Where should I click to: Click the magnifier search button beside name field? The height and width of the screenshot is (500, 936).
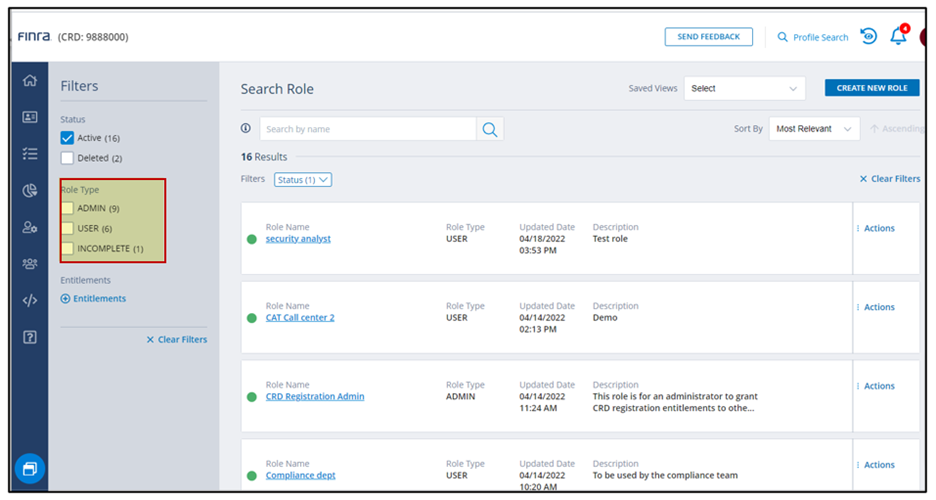point(490,129)
